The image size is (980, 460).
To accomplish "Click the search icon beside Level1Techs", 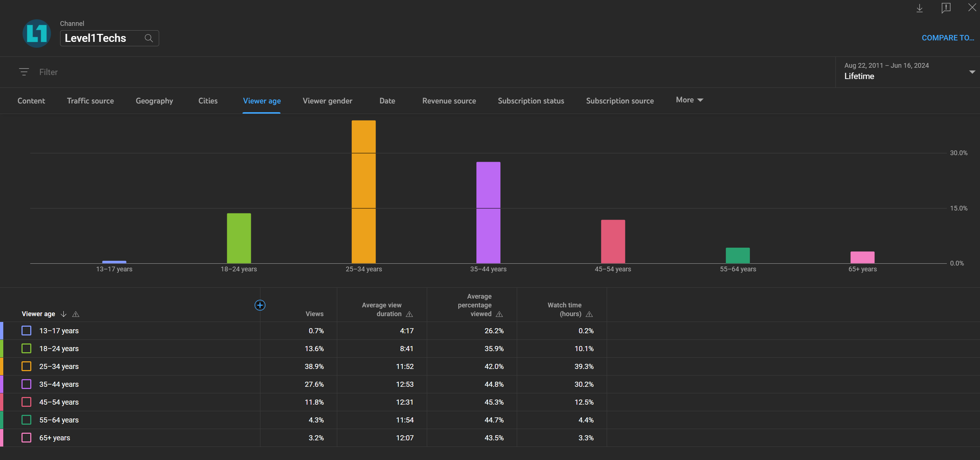I will [x=149, y=38].
